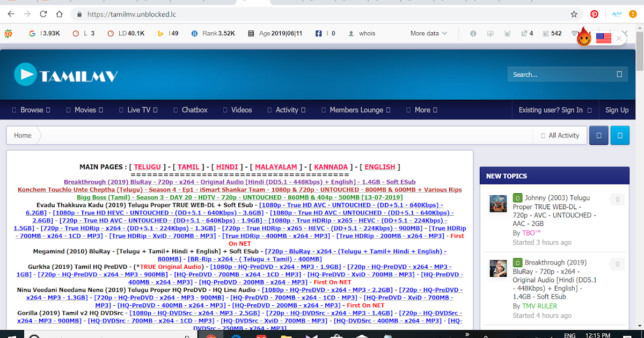Image resolution: width=644 pixels, height=338 pixels.
Task: Click the SEOquake info circle icon
Action: tap(473, 33)
